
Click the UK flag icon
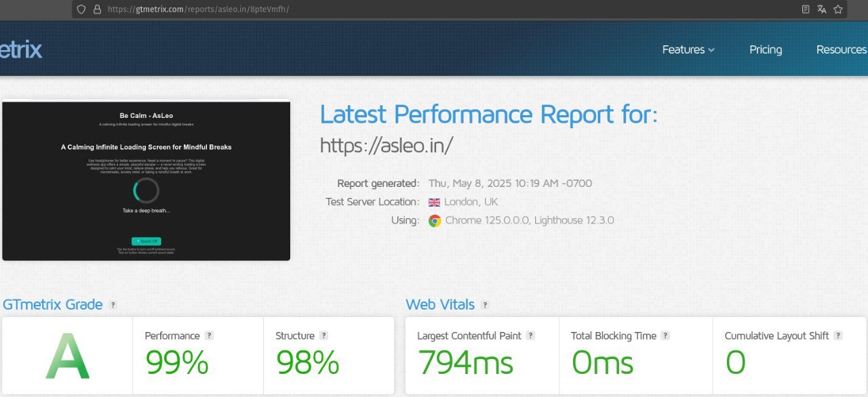click(x=434, y=202)
